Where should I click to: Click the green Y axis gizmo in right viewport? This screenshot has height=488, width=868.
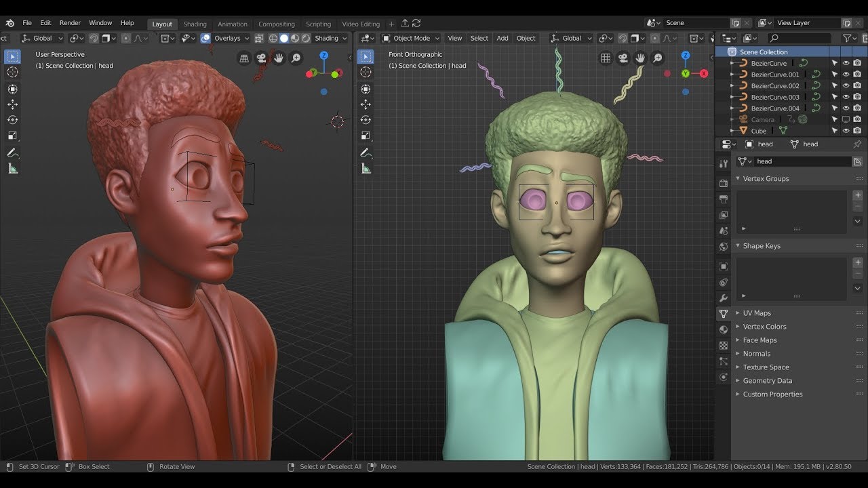coord(686,73)
